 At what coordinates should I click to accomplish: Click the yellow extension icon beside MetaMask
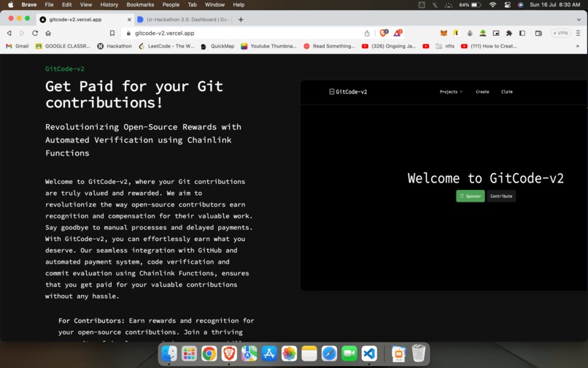click(x=457, y=33)
